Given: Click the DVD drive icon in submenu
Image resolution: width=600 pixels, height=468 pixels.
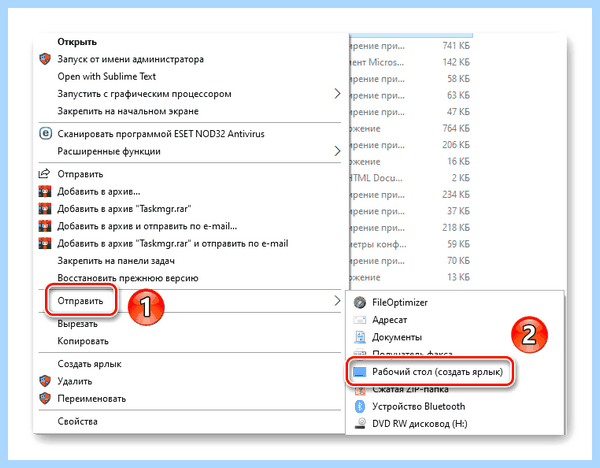Looking at the screenshot, I should point(360,424).
